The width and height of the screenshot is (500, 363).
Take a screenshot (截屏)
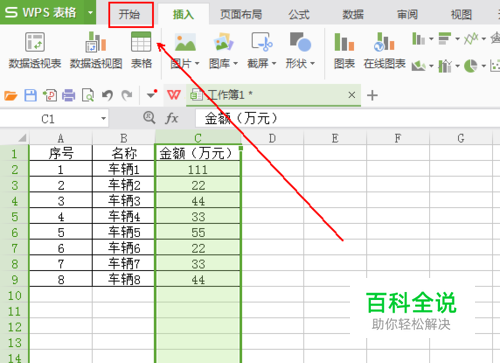point(262,51)
